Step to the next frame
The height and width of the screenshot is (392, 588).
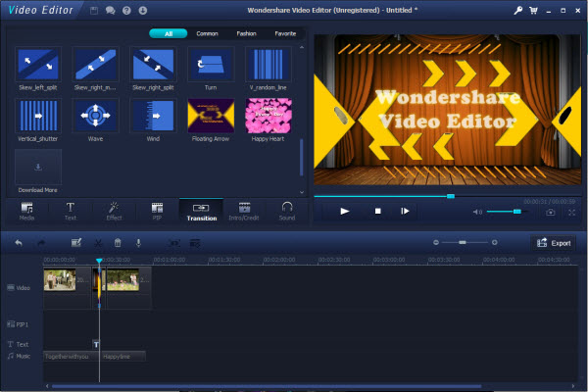pos(405,212)
